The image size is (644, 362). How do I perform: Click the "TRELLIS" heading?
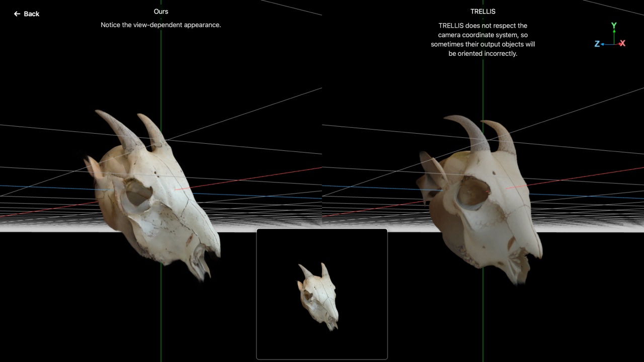coord(482,11)
